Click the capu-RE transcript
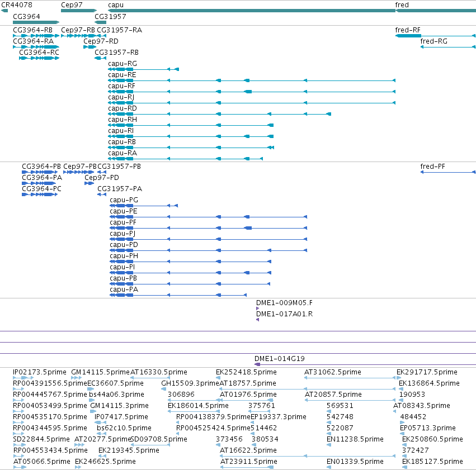 click(x=252, y=80)
